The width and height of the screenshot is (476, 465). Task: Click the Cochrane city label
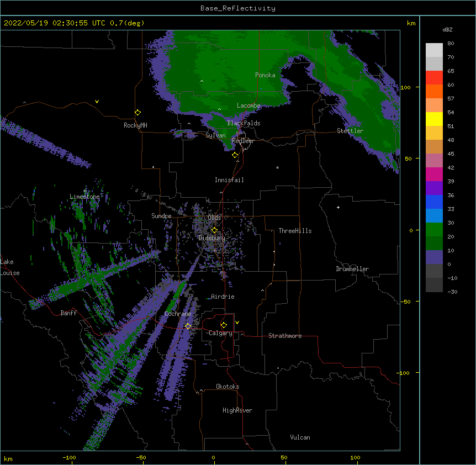tap(178, 314)
